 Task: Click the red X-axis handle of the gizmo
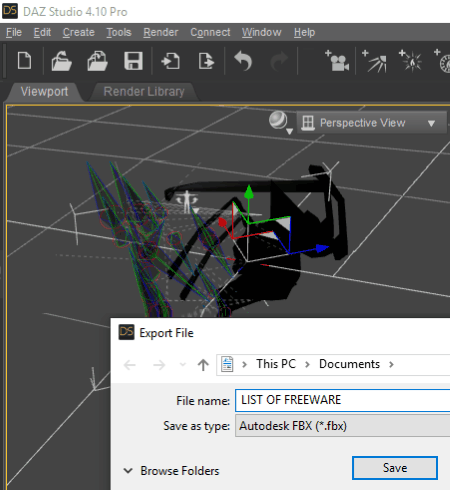click(x=222, y=222)
